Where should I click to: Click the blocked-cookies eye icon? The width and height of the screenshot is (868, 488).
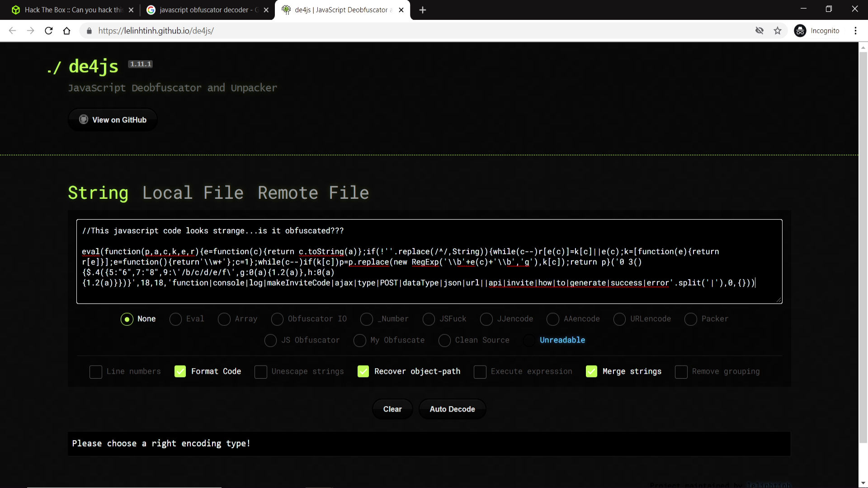click(759, 31)
